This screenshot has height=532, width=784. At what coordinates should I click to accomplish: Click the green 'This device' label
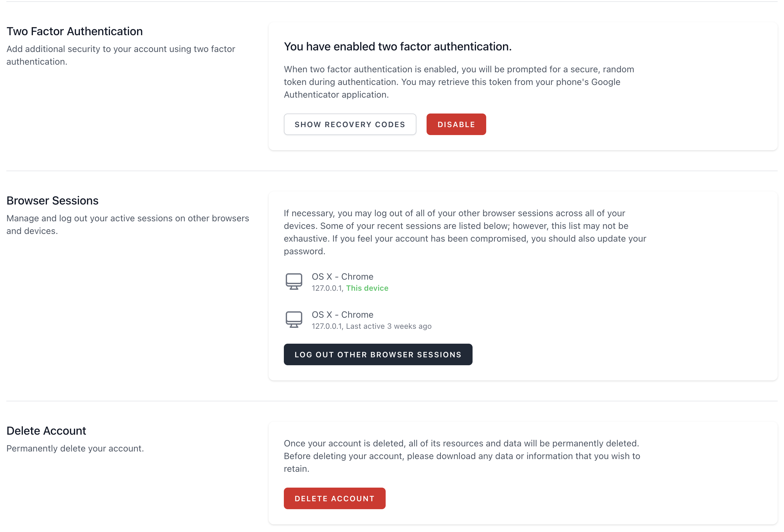pos(367,288)
